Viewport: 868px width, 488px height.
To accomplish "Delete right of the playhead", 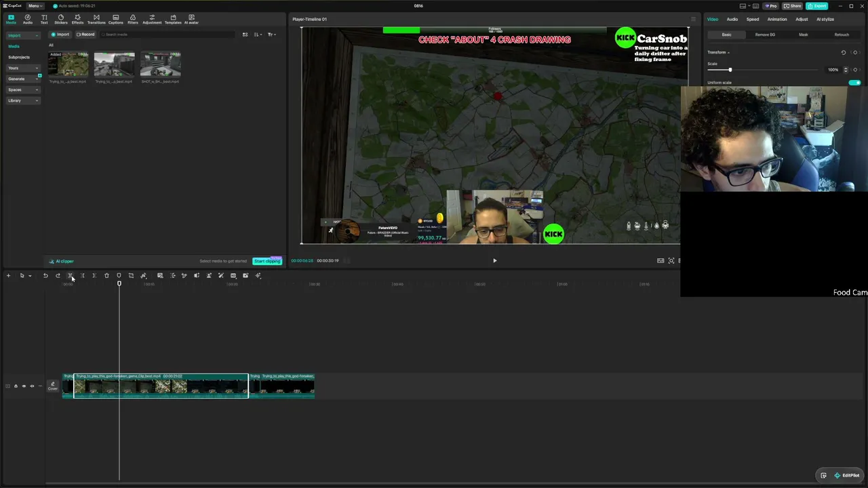I will [94, 276].
